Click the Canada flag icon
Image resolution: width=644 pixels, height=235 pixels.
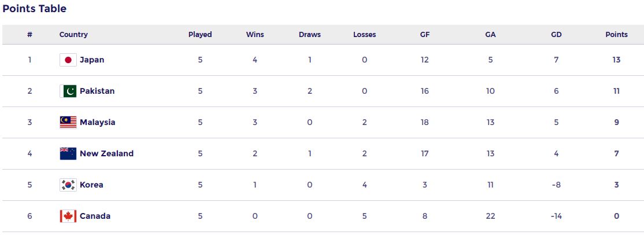(68, 216)
